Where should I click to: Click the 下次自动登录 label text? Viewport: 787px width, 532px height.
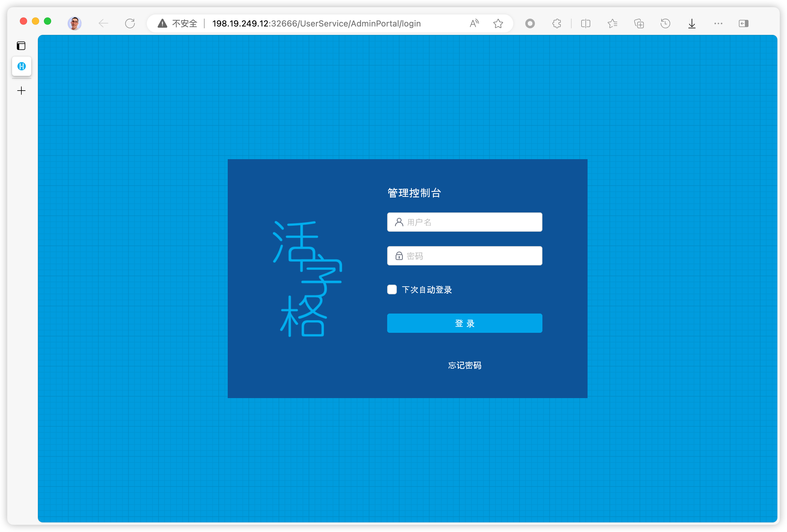[x=427, y=289]
